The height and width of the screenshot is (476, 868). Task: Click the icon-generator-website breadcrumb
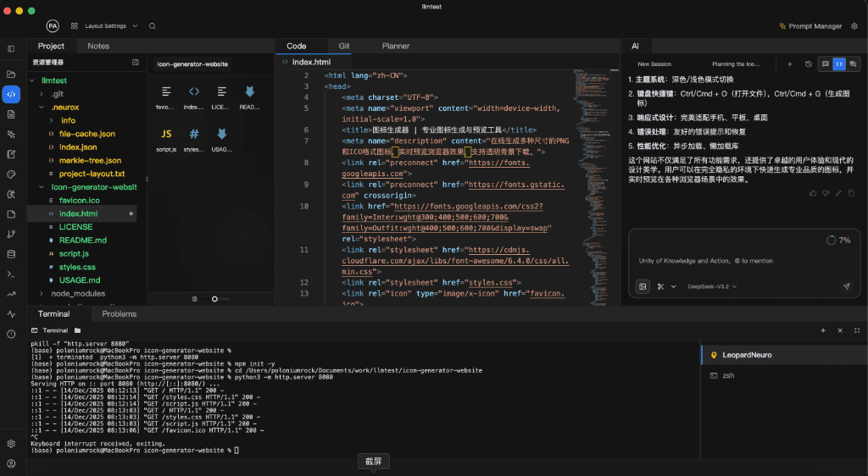(192, 64)
